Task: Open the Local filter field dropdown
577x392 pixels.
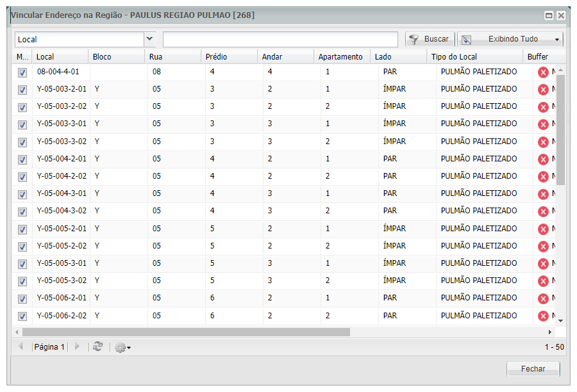Action: (149, 39)
